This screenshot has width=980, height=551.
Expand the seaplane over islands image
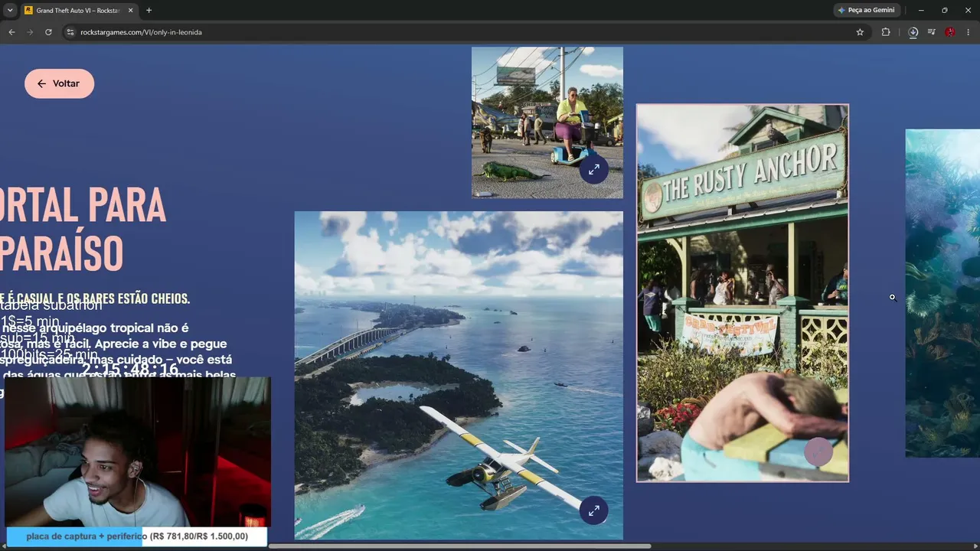point(593,510)
